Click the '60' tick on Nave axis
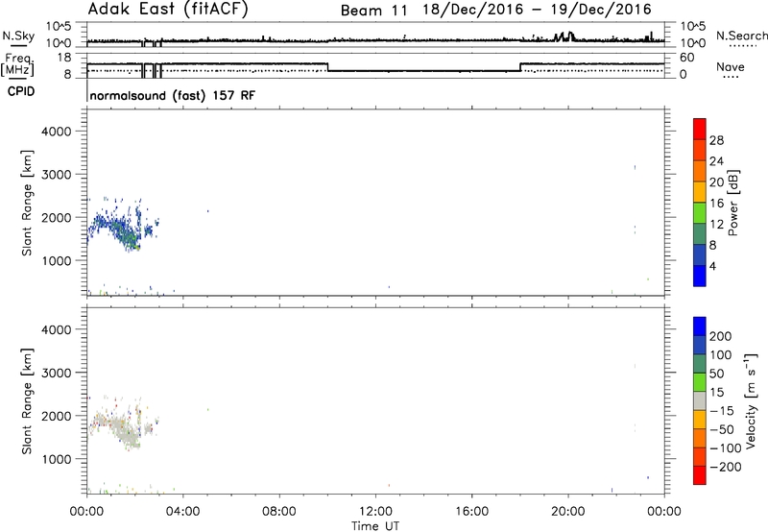Image resolution: width=768 pixels, height=532 pixels. click(687, 58)
